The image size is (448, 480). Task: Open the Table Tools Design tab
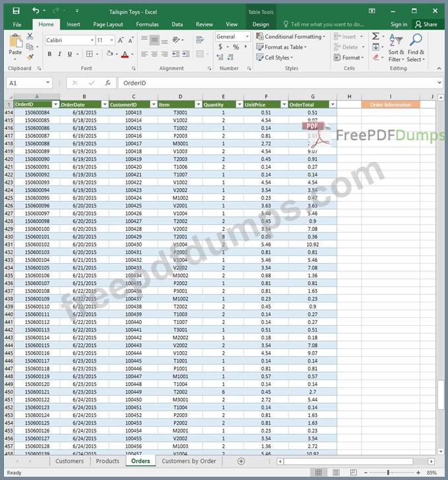[x=261, y=24]
